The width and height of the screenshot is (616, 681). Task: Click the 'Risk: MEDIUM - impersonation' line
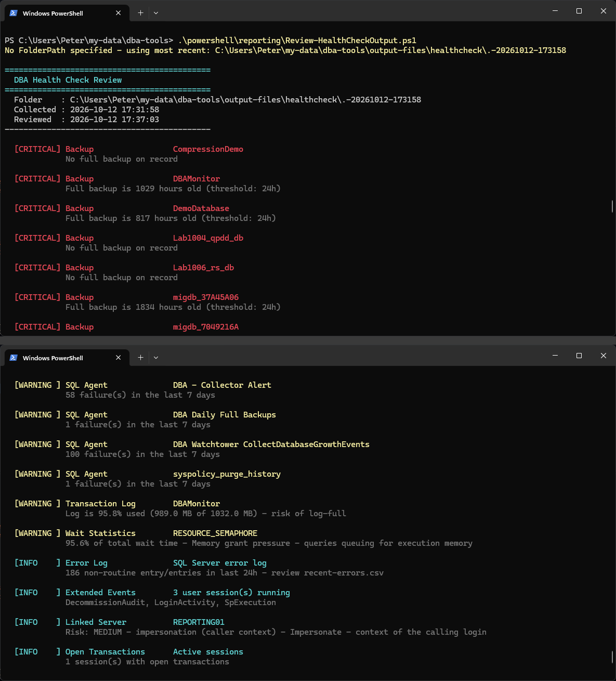coord(276,632)
